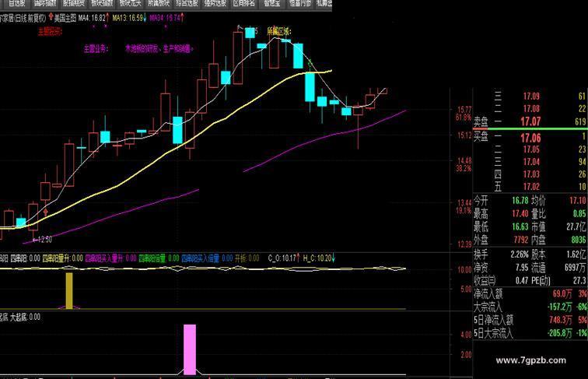This screenshot has height=379, width=588.
Task: Click the cyan down arrow beside H_C 10.20
Action: tap(334, 258)
